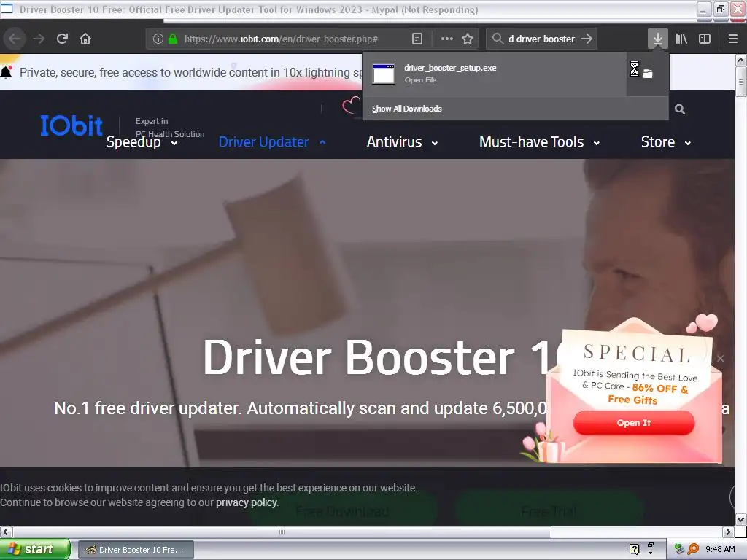Bookmark this page with the star icon
The height and width of the screenshot is (560, 747).
468,39
